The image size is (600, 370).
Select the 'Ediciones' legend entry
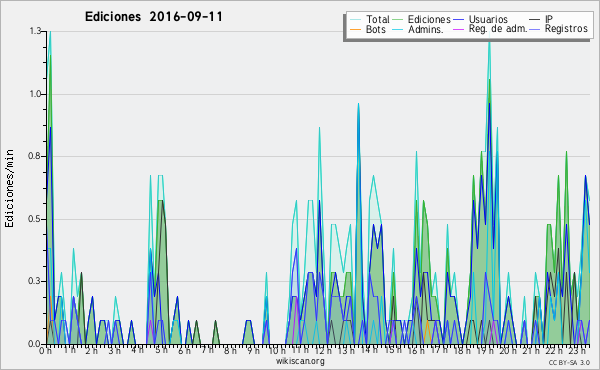pos(429,19)
